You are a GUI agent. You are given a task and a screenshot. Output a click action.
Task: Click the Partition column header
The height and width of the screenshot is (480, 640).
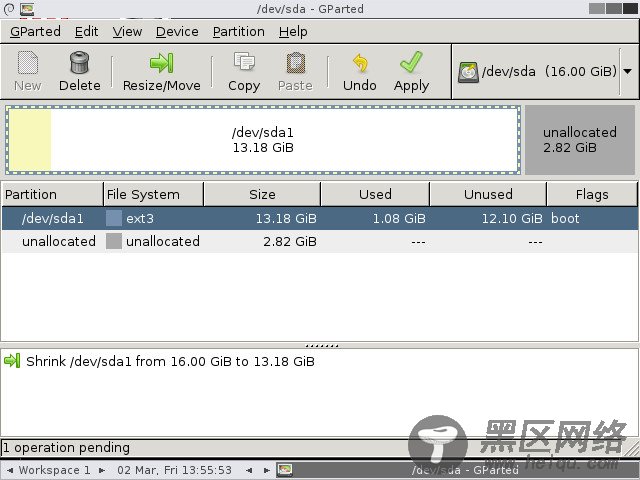52,194
